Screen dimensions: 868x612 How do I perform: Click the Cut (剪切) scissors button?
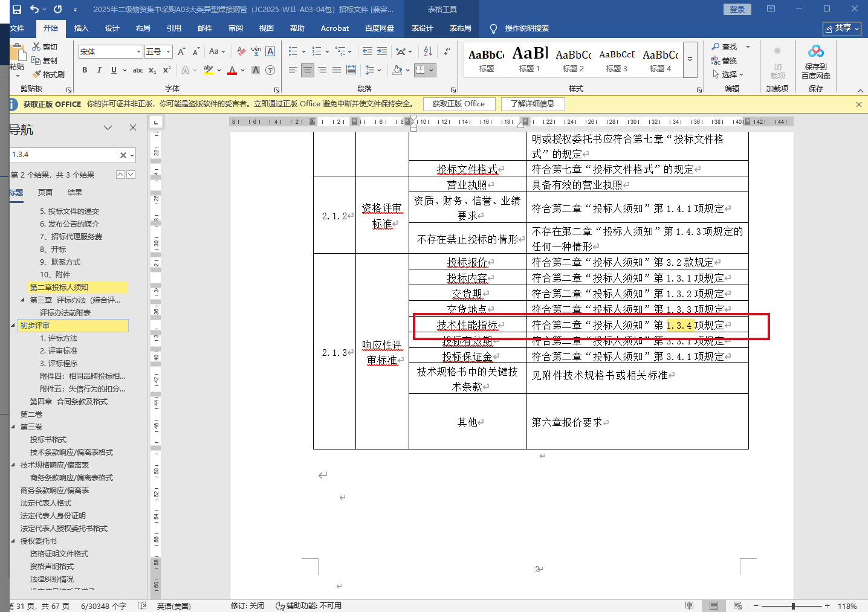pos(45,47)
